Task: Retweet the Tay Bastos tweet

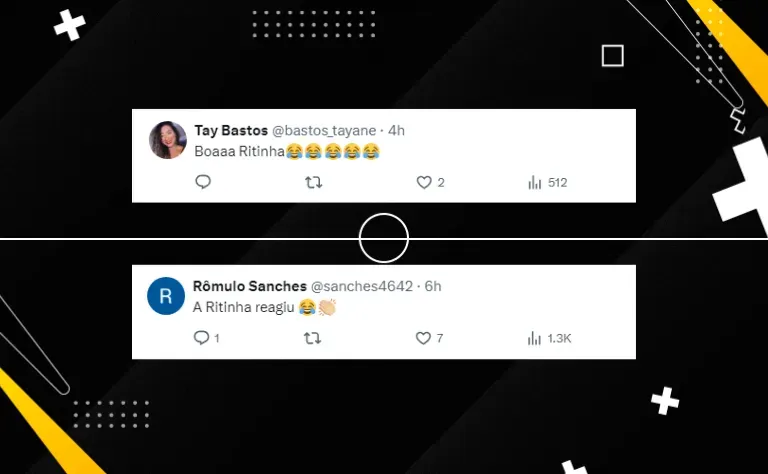Action: (x=313, y=183)
